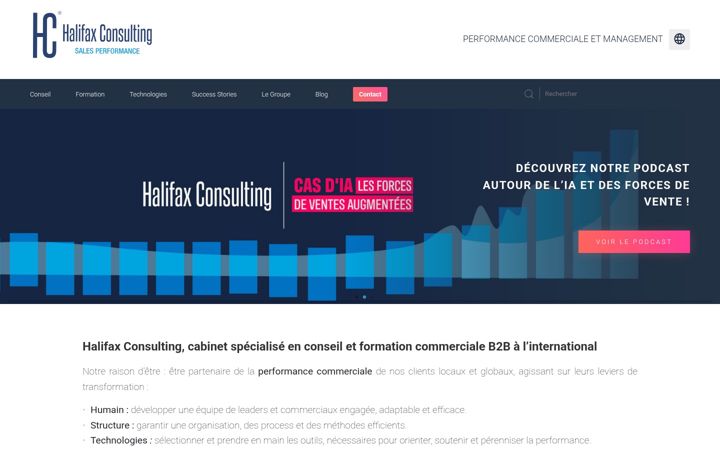This screenshot has width=720, height=450.
Task: Go to the Blog page
Action: (321, 94)
